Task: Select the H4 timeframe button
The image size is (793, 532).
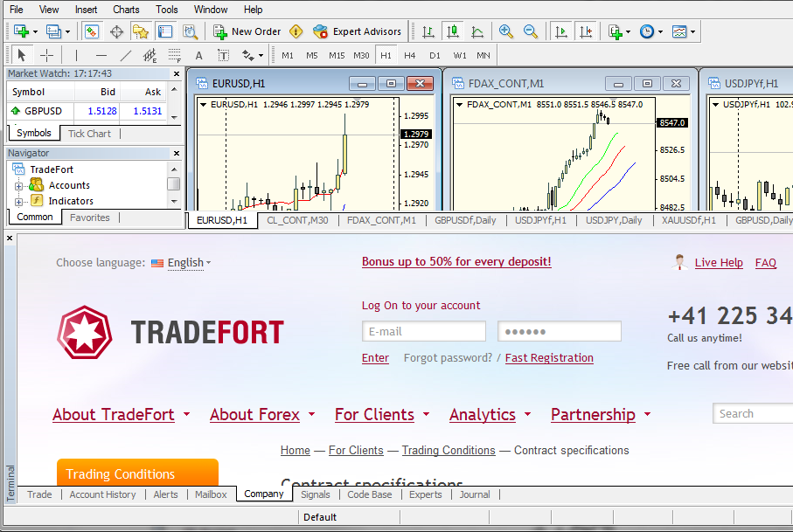Action: pyautogui.click(x=410, y=55)
